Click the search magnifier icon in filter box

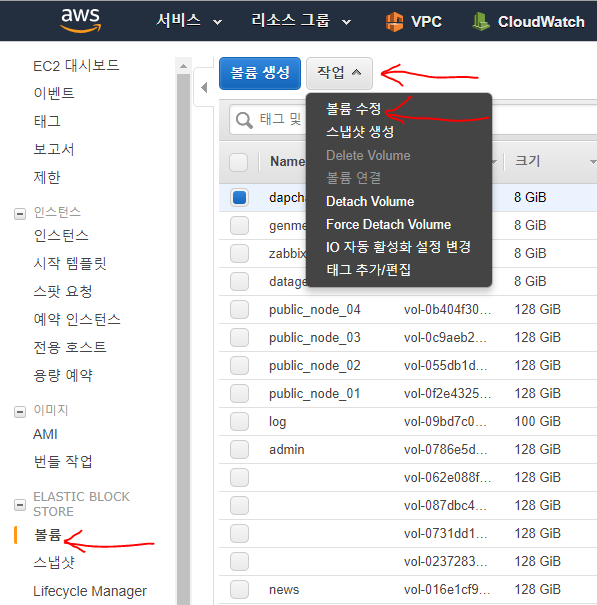244,120
